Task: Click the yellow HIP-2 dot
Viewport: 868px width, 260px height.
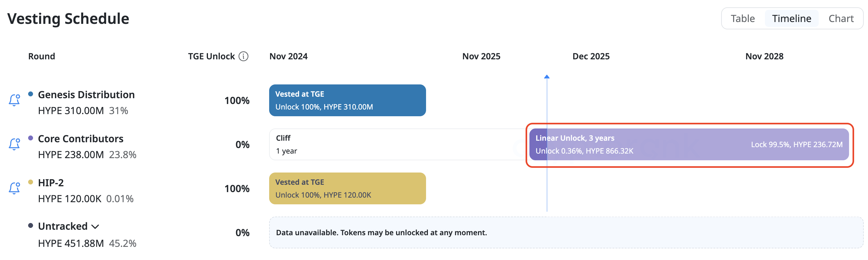Action: pyautogui.click(x=31, y=182)
